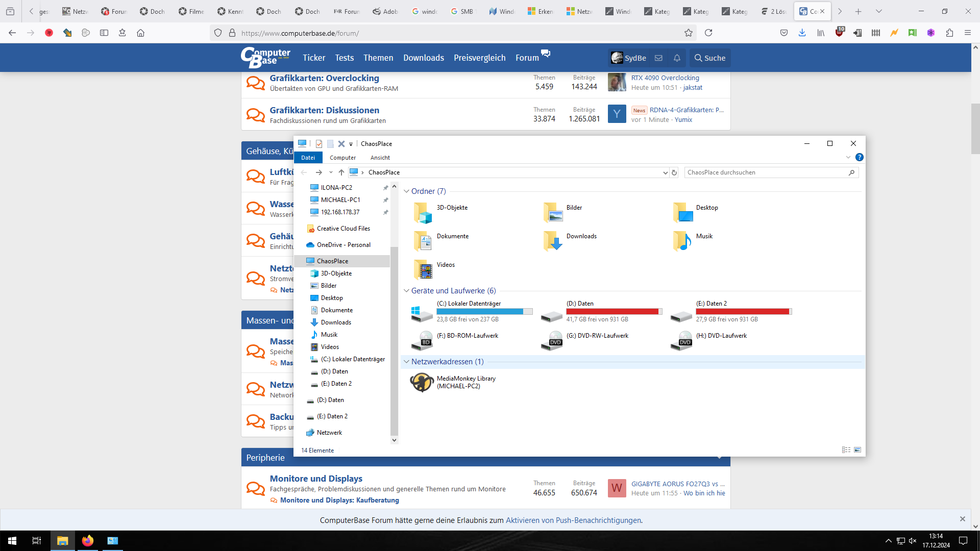Open the Ansicht ribbon tab
The height and width of the screenshot is (551, 980).
(380, 158)
